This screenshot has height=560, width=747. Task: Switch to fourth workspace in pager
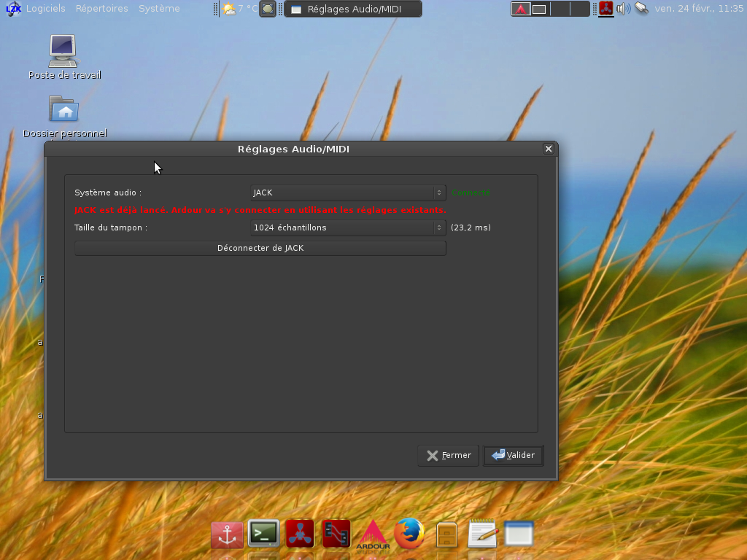click(x=579, y=9)
